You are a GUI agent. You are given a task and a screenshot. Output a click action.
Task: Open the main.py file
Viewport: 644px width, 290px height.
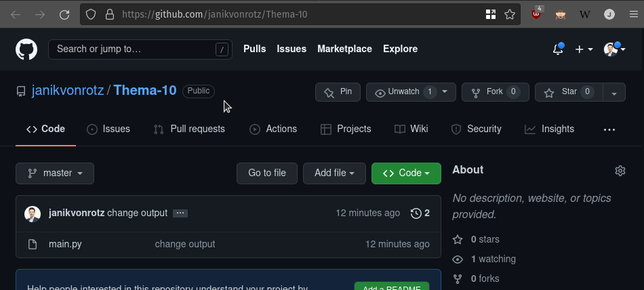pos(65,244)
